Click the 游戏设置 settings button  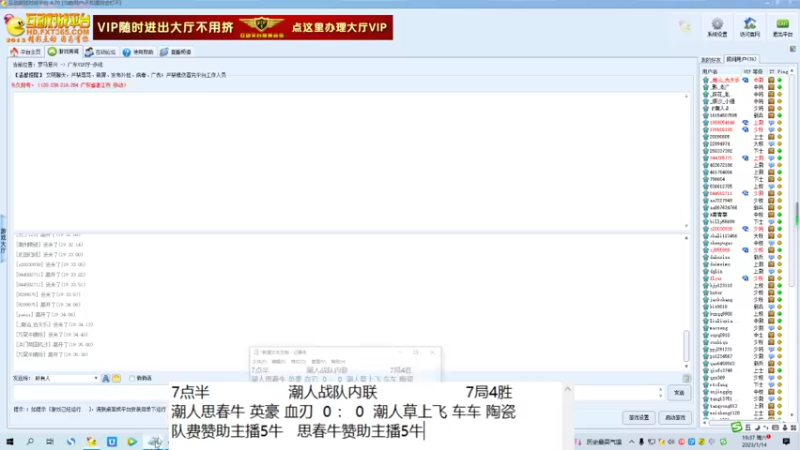click(639, 417)
